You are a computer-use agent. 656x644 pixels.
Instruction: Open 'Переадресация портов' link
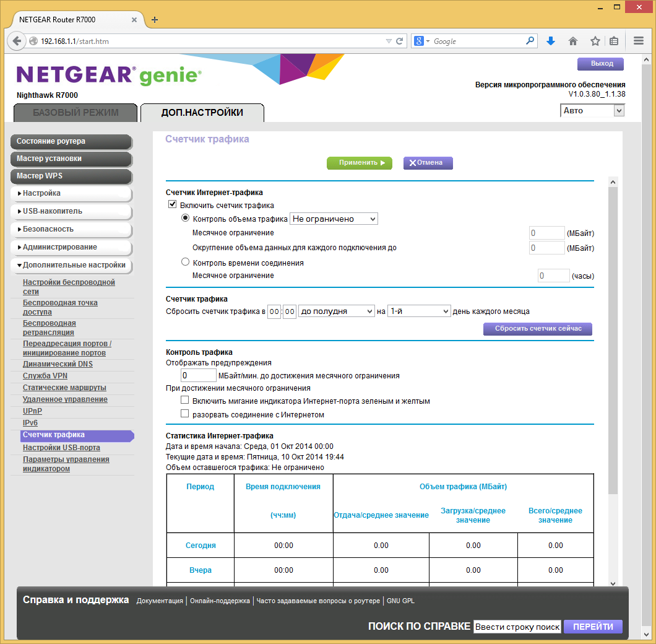point(67,349)
